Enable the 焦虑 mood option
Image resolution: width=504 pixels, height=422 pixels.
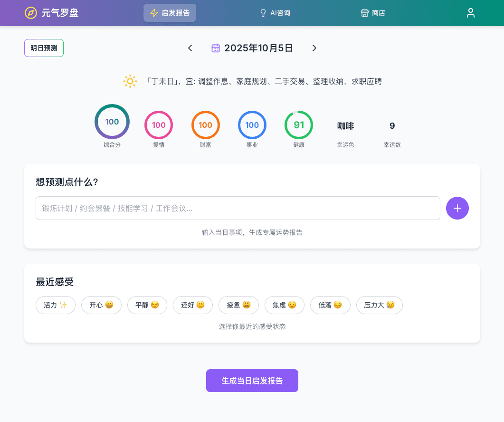pos(284,305)
